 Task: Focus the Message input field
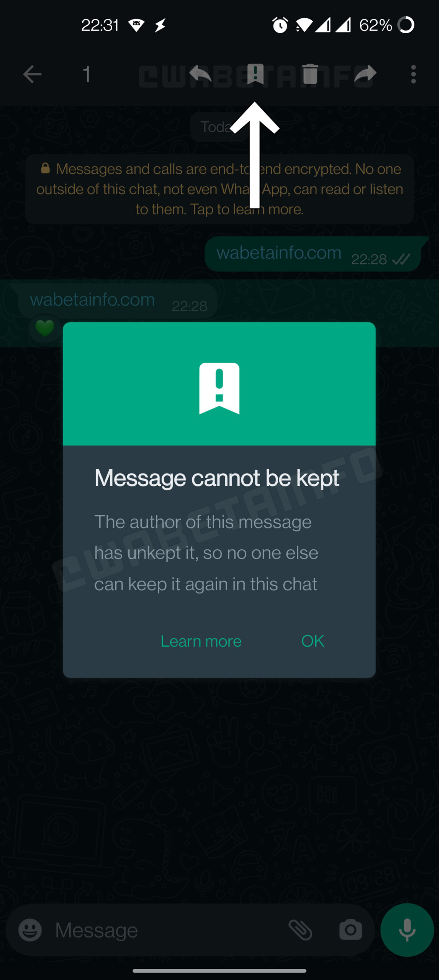[169, 930]
